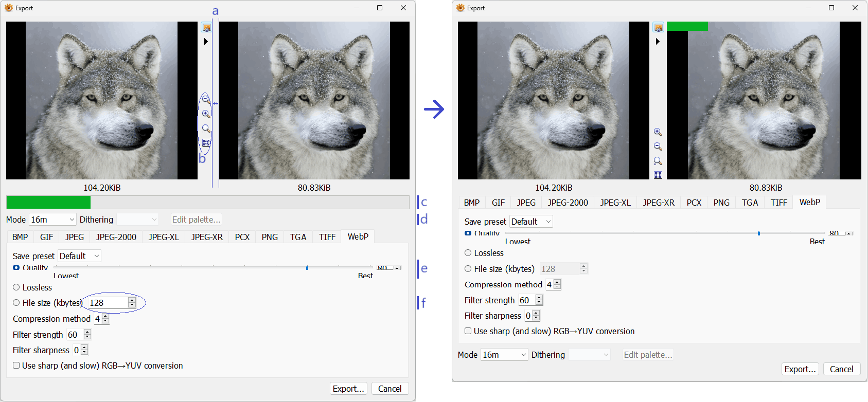Click the 128 file size field in left dialog

coord(107,303)
